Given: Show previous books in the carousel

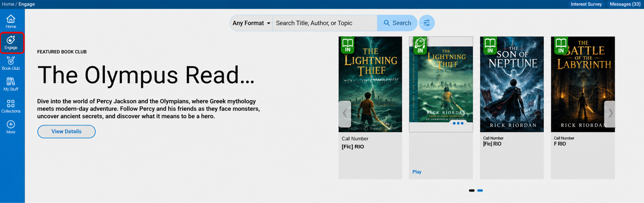Looking at the screenshot, I should pyautogui.click(x=345, y=114).
